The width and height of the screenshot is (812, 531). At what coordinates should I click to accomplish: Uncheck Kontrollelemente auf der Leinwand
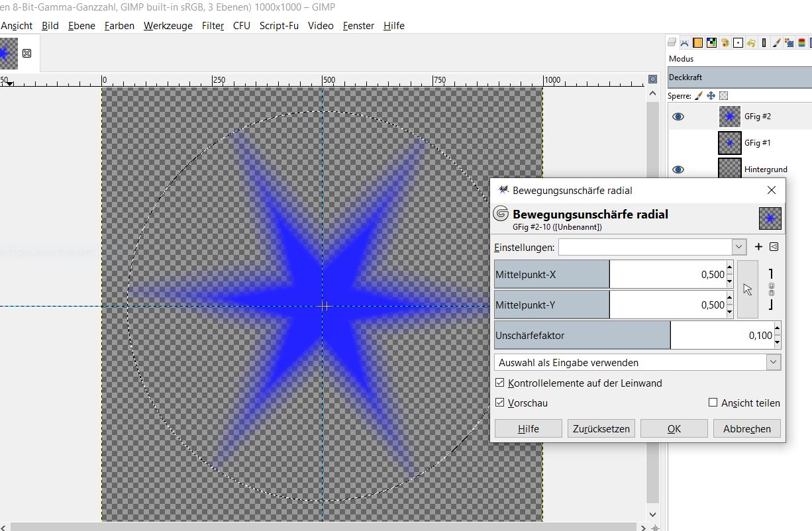500,383
